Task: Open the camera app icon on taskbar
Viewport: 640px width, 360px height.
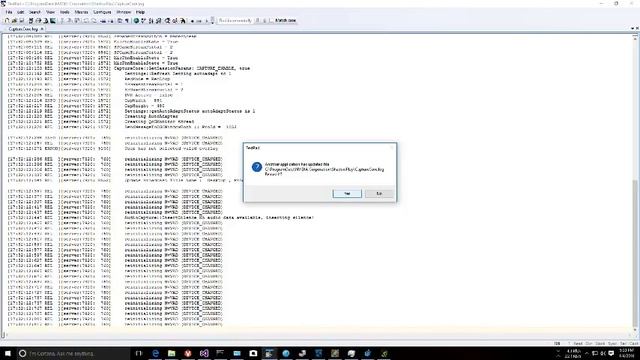Action: click(x=253, y=353)
